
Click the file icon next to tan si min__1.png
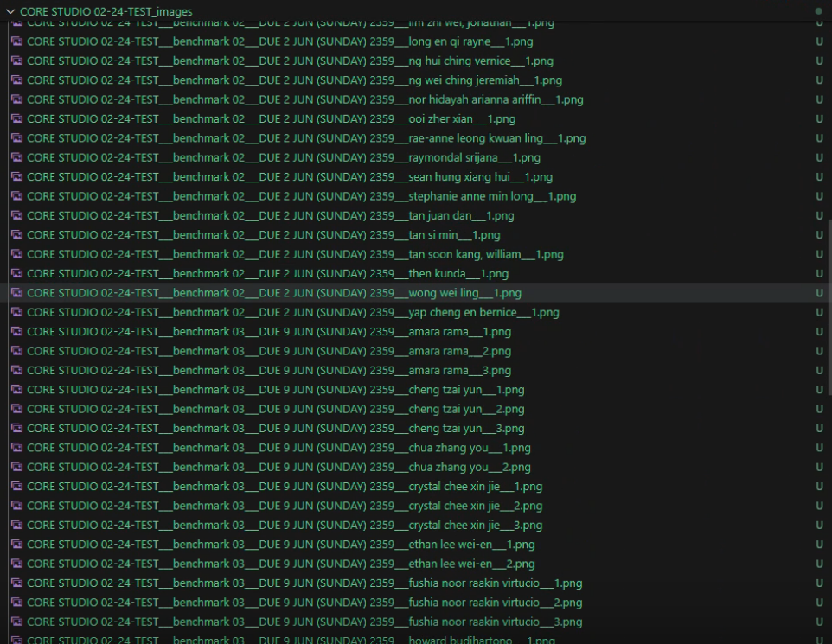pyautogui.click(x=16, y=235)
